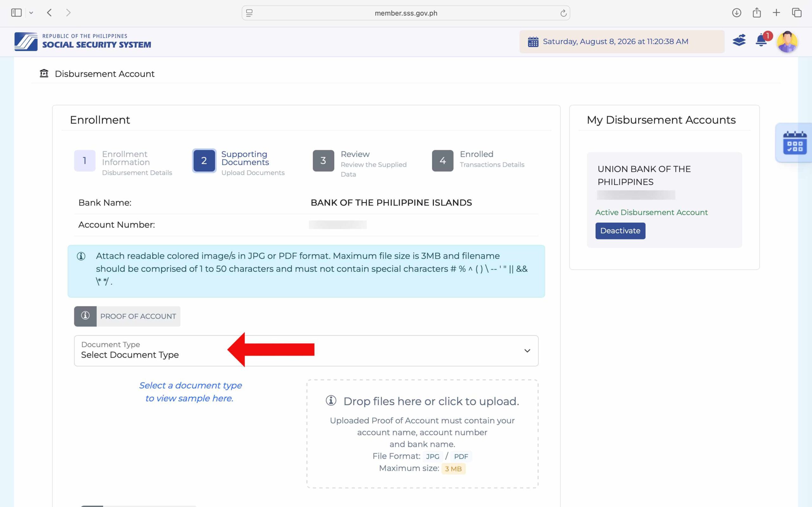Click the Document Type chevron arrow
812x507 pixels.
[x=527, y=351]
